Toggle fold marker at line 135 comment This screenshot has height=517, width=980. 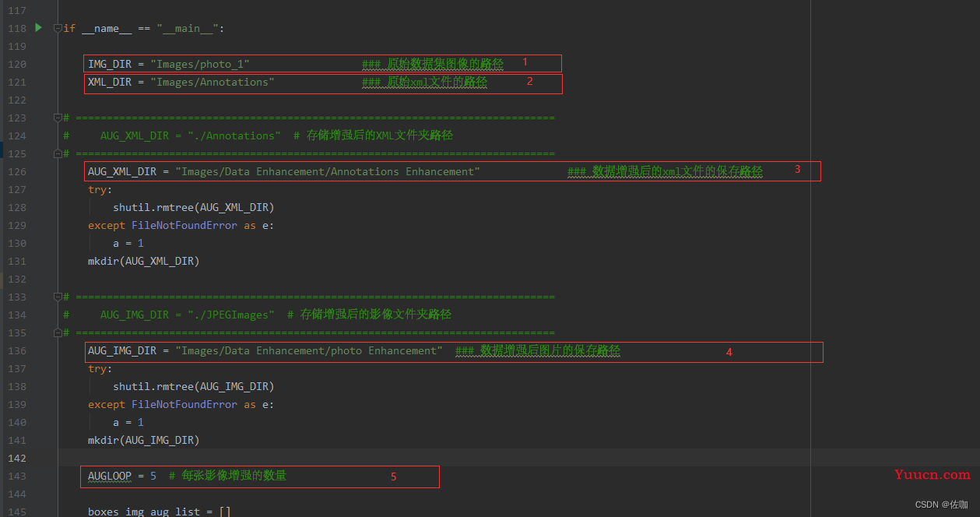coord(58,332)
